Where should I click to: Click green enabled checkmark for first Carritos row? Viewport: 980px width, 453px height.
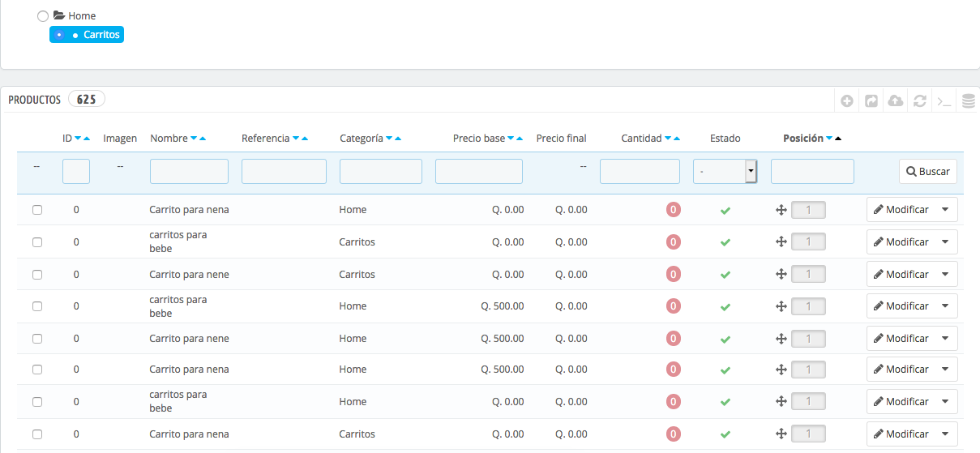725,242
